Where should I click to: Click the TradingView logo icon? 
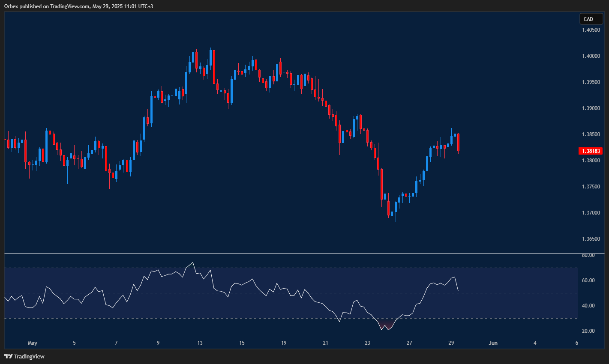(7, 356)
